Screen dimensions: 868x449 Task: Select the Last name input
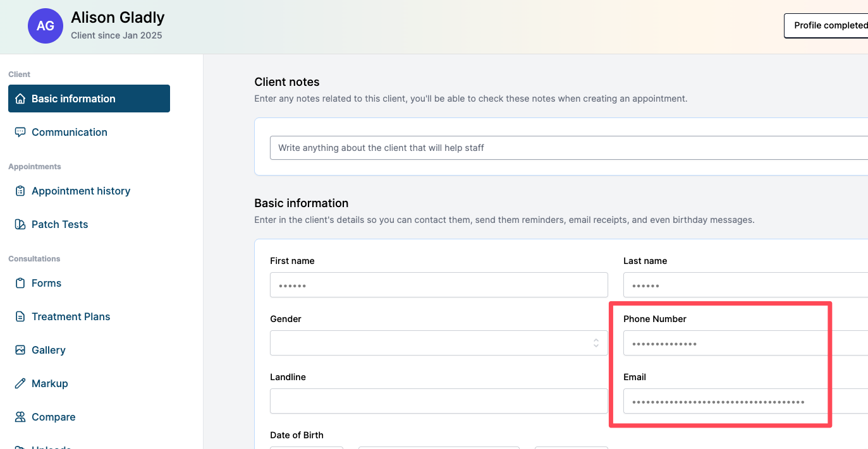745,285
